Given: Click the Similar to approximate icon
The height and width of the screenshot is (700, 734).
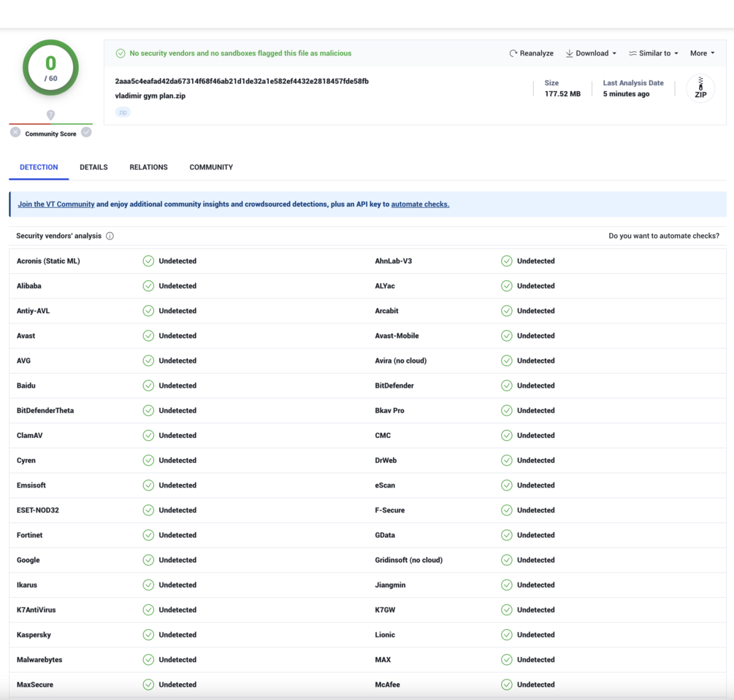Looking at the screenshot, I should pyautogui.click(x=632, y=53).
